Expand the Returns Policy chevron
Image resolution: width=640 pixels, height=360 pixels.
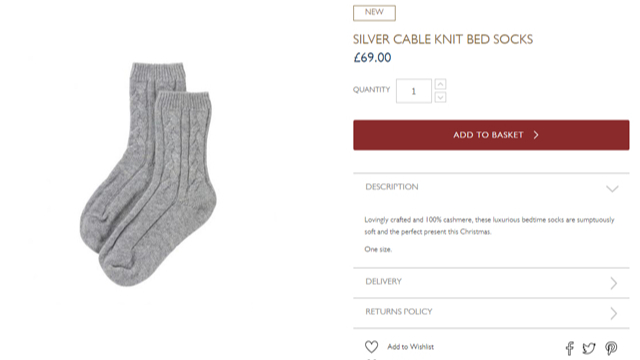point(613,313)
